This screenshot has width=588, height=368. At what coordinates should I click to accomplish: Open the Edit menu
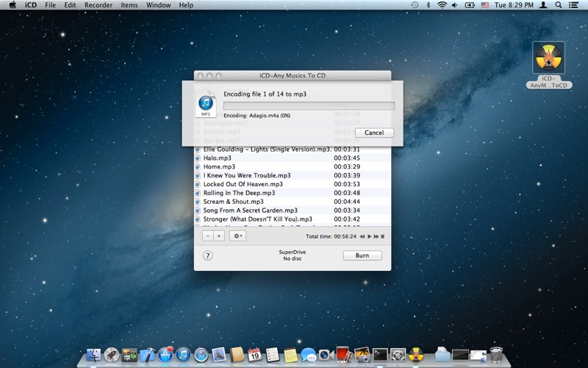[70, 5]
